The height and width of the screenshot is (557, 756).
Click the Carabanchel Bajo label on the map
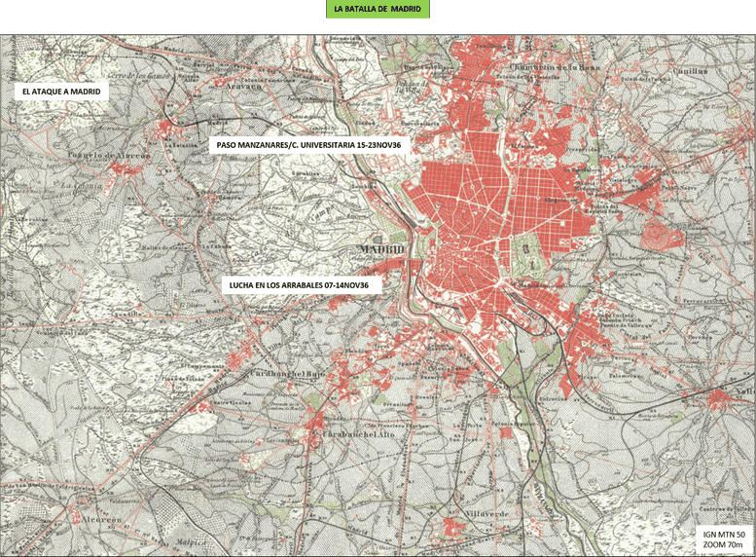(x=287, y=375)
